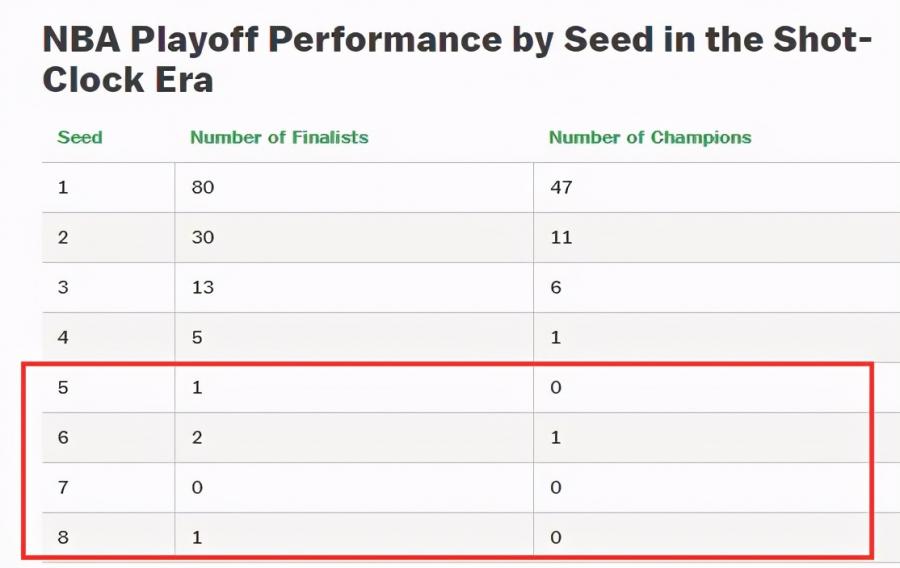Screen dimensions: 900x568
Task: Click the Number of Champions header
Action: [650, 137]
